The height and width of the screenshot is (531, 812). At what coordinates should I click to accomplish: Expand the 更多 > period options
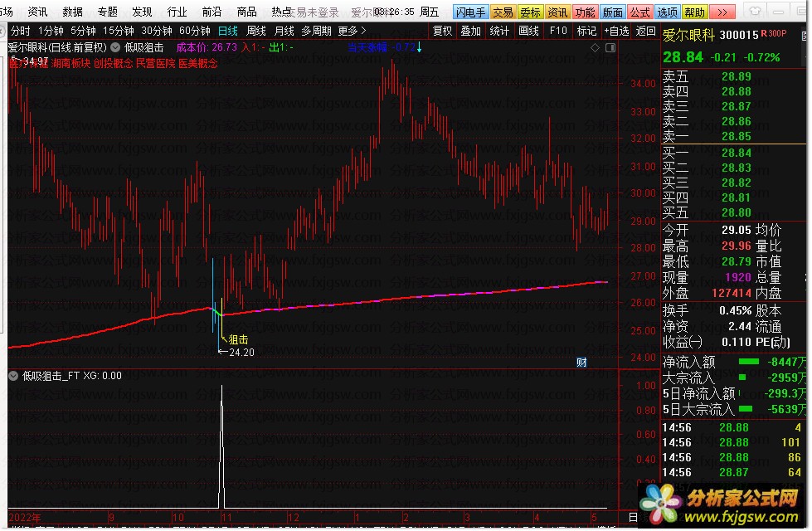click(353, 31)
